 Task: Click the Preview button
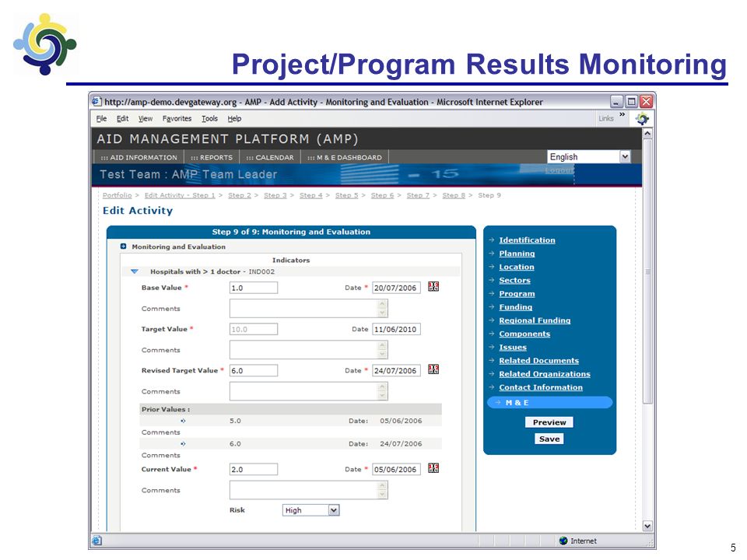point(549,422)
